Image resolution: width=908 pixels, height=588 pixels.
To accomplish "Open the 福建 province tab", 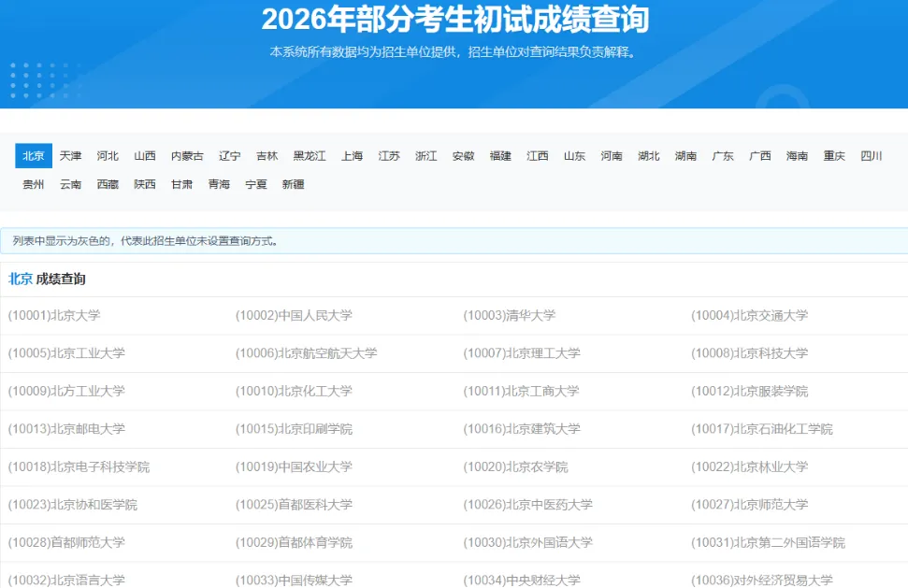I will pos(500,156).
